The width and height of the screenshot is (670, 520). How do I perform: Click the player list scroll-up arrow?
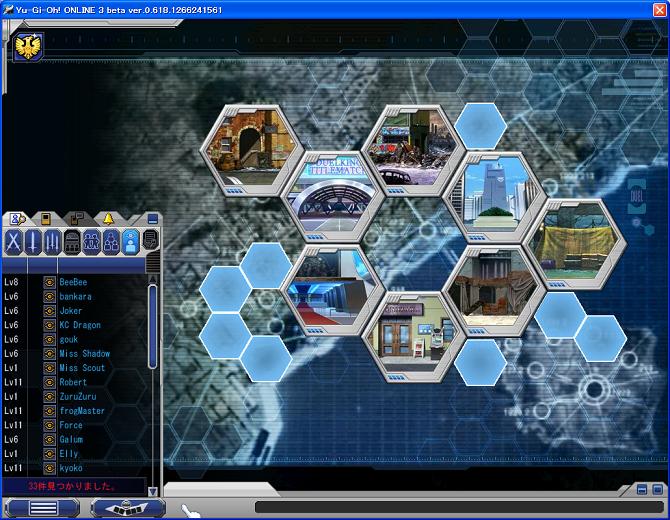pos(153,279)
